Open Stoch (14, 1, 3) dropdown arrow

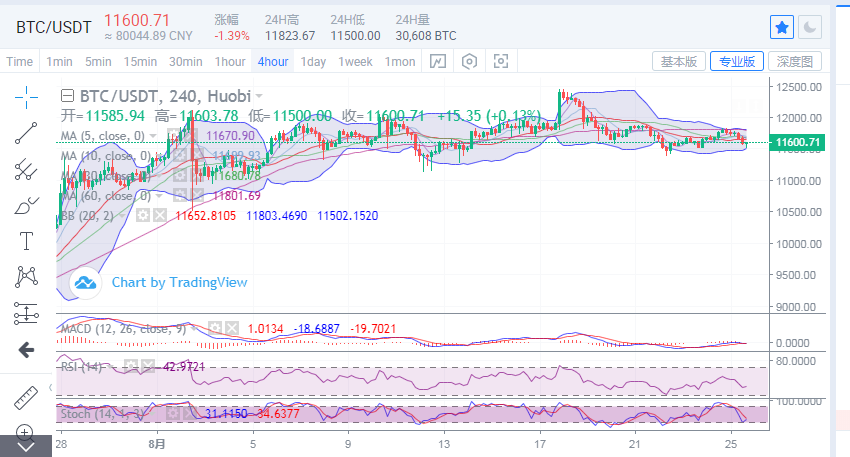[x=153, y=414]
